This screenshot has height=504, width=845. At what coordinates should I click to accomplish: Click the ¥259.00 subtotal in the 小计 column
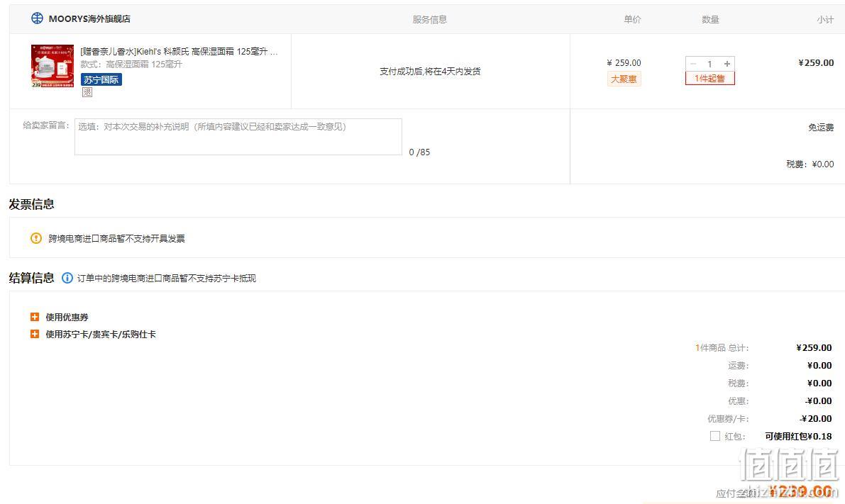816,62
